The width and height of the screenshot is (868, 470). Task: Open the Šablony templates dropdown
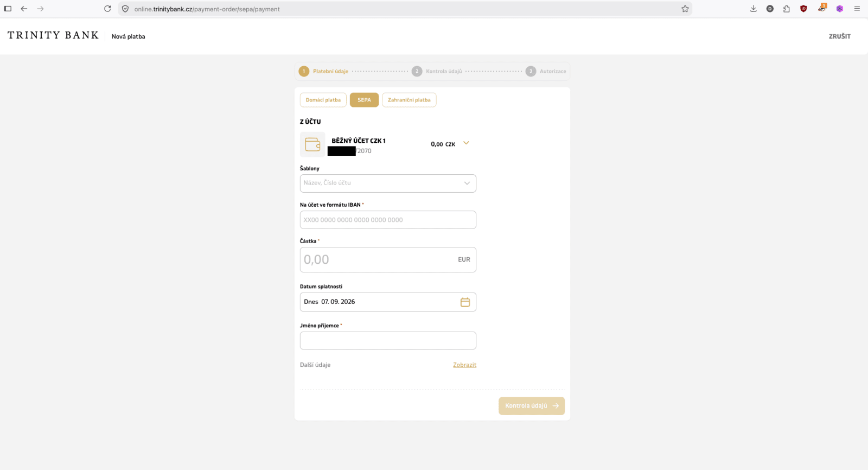388,183
